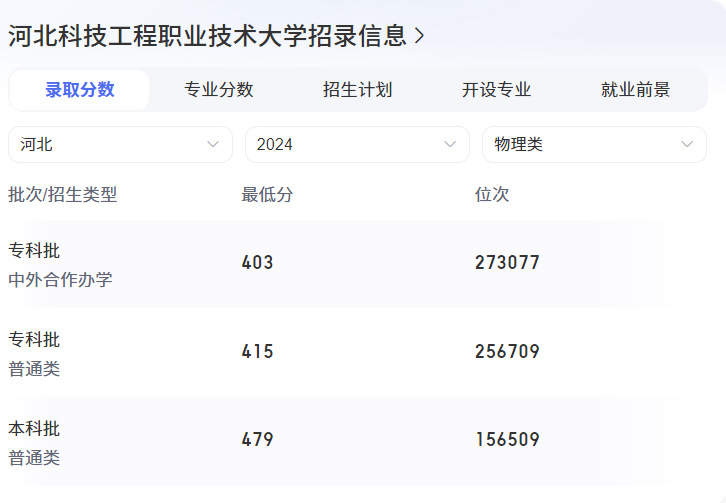Click the 位次 column header
Image resolution: width=726 pixels, height=503 pixels.
click(492, 195)
